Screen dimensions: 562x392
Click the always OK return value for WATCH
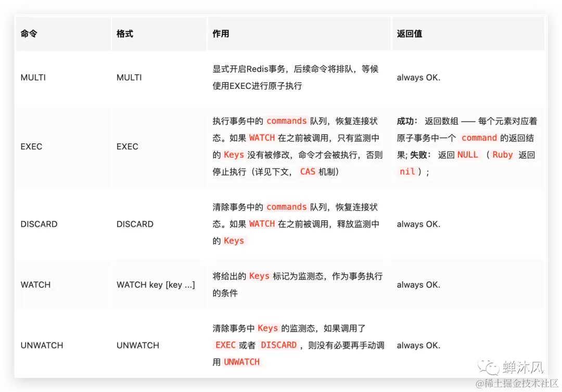click(x=418, y=284)
